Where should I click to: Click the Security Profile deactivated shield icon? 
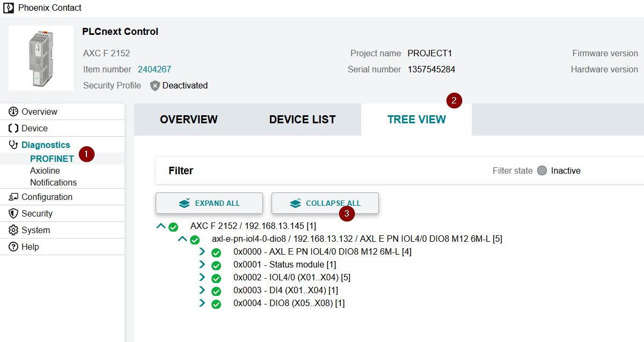[155, 86]
